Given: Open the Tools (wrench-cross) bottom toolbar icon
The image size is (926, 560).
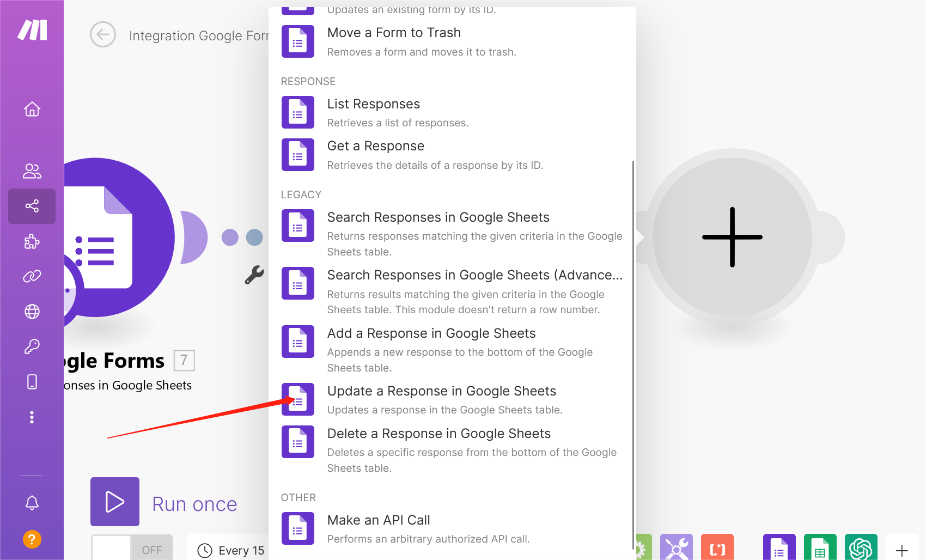Looking at the screenshot, I should 677,547.
